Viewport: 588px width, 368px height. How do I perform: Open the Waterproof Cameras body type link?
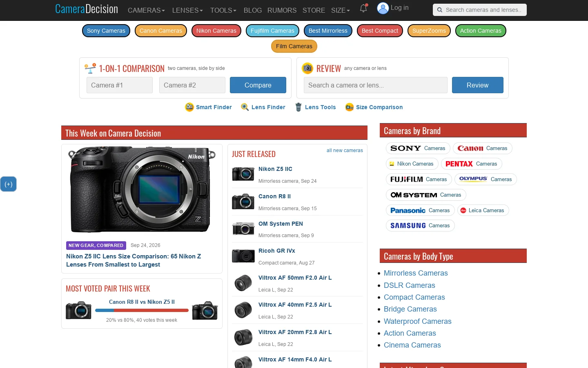pos(418,321)
